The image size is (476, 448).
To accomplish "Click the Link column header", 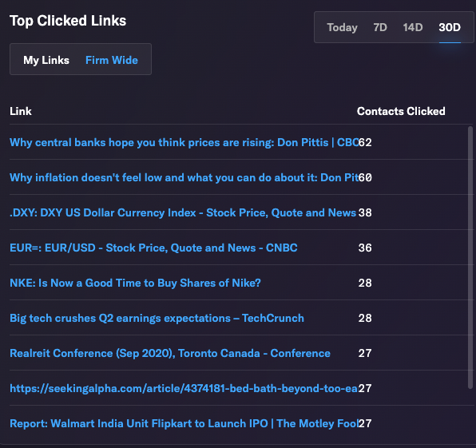I will (x=20, y=111).
